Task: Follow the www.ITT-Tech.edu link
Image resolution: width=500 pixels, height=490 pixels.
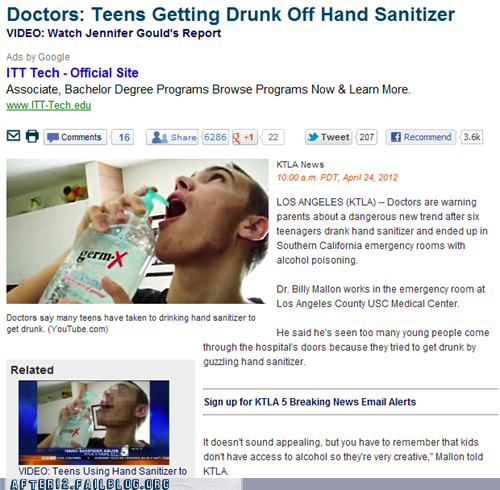Action: [49, 105]
